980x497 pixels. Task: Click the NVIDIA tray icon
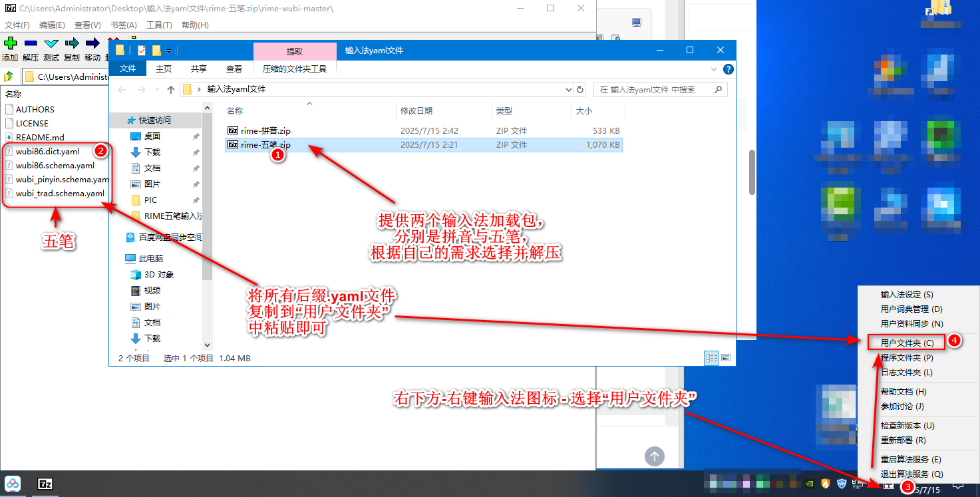pos(809,484)
